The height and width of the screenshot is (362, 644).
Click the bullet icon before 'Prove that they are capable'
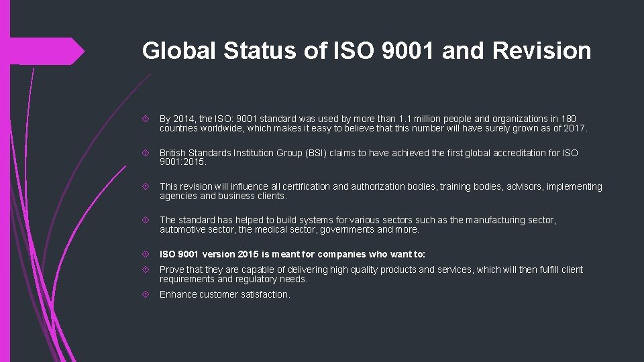[x=146, y=269]
